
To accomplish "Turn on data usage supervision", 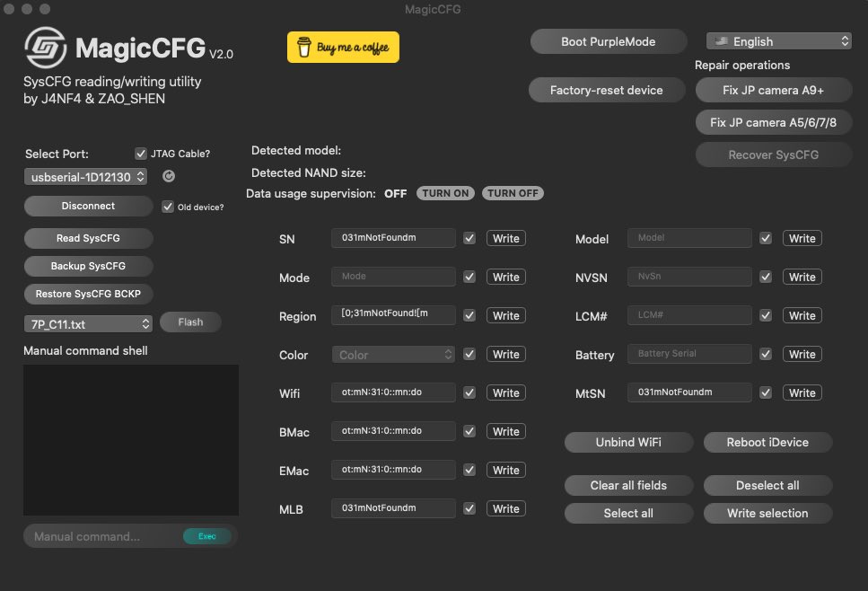I will [445, 193].
